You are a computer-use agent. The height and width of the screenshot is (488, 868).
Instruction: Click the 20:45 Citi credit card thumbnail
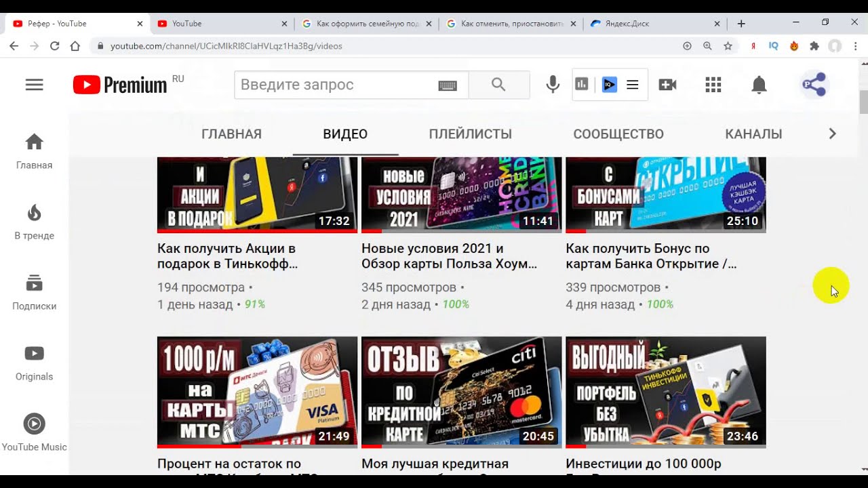(x=461, y=392)
